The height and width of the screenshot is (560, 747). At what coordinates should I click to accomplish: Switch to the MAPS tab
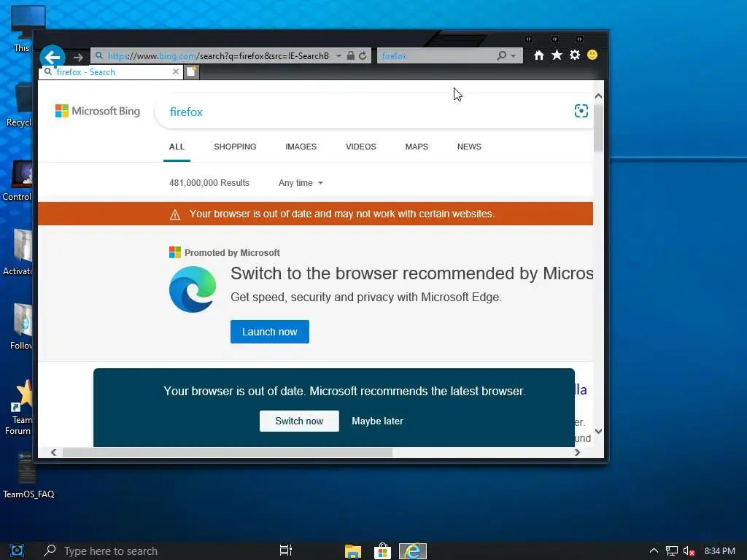417,147
